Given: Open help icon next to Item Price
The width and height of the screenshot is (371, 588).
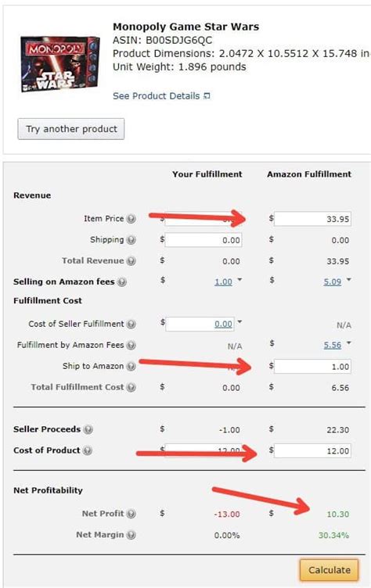Looking at the screenshot, I should coord(131,219).
